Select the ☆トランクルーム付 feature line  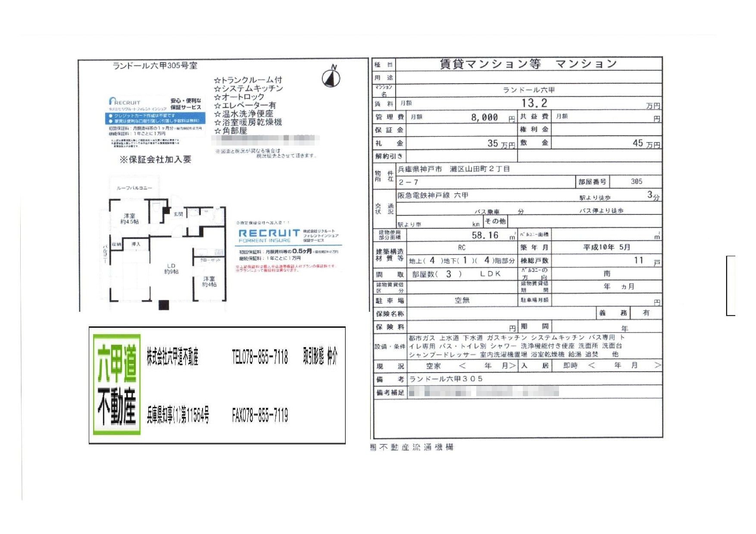click(x=248, y=80)
